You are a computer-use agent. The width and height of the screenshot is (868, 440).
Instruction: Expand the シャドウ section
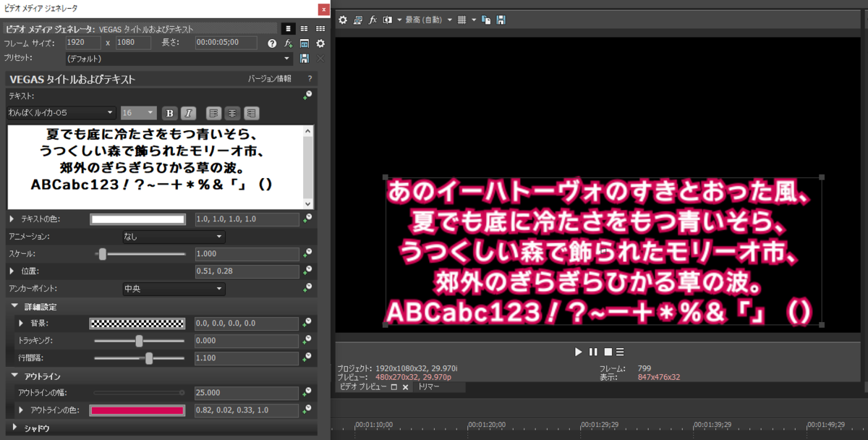[14, 428]
